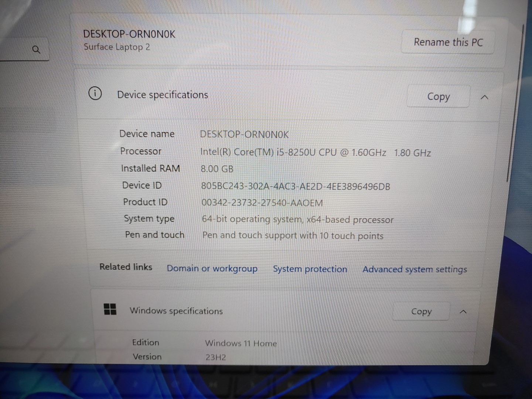Screen dimensions: 532x399
Task: Click the settings search field
Action: point(24,49)
